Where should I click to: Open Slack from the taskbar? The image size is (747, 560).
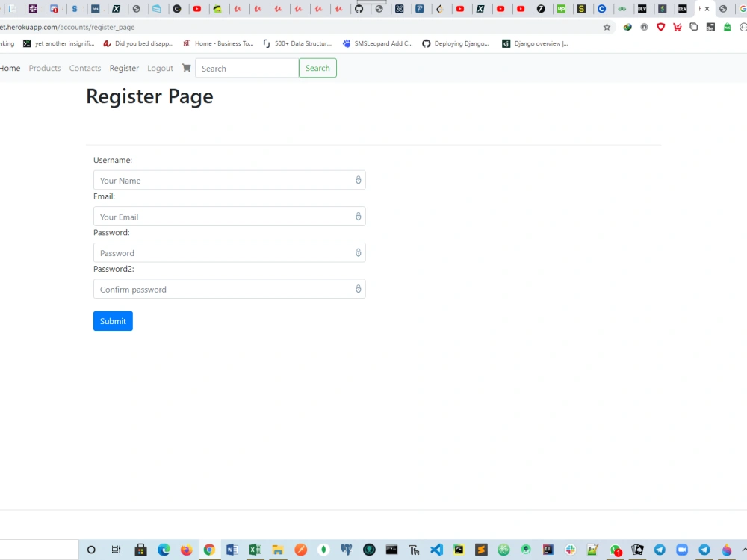[x=570, y=550]
